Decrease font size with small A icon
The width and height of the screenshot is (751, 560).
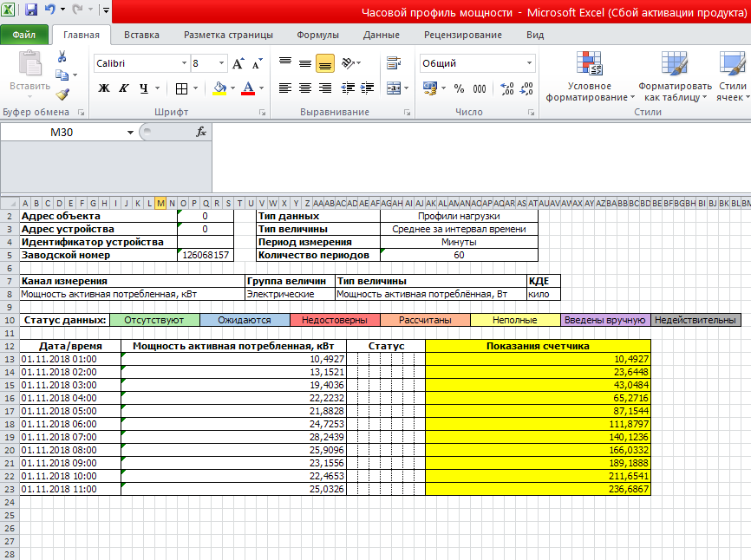coord(258,63)
